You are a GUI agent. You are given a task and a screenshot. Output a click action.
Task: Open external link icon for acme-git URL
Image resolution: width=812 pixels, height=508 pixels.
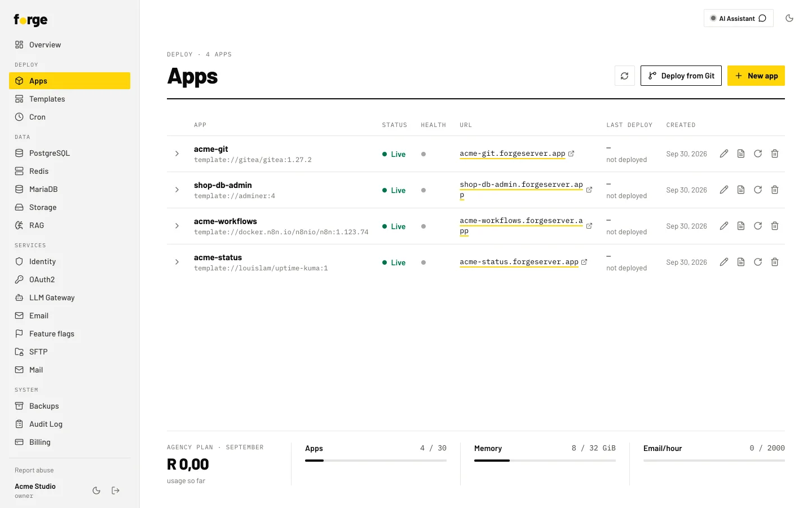click(571, 154)
